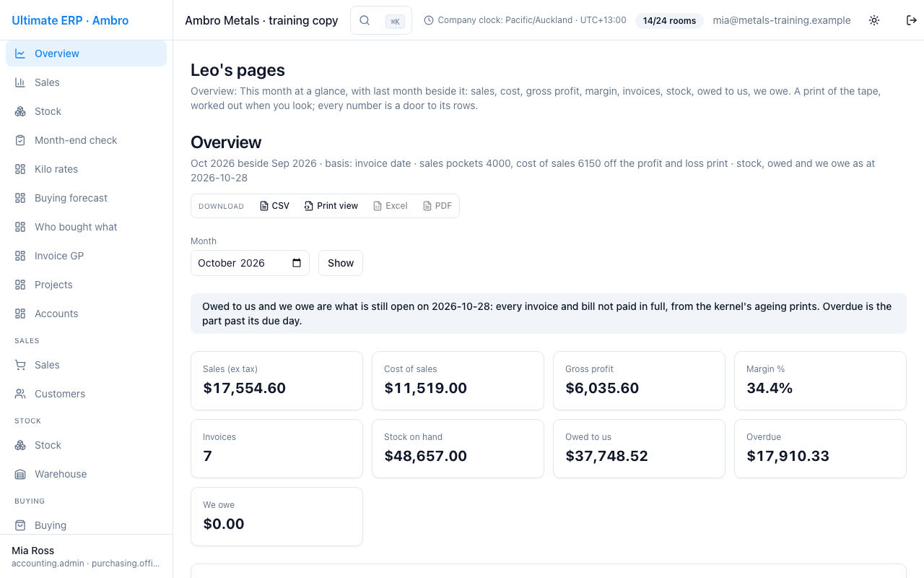Click the bar chart icon beside top Sales
This screenshot has width=924, height=578.
pyautogui.click(x=20, y=82)
